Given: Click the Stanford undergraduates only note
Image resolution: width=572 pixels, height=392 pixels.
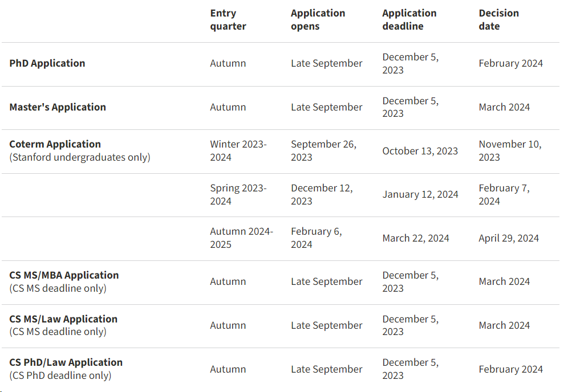Looking at the screenshot, I should tap(80, 157).
